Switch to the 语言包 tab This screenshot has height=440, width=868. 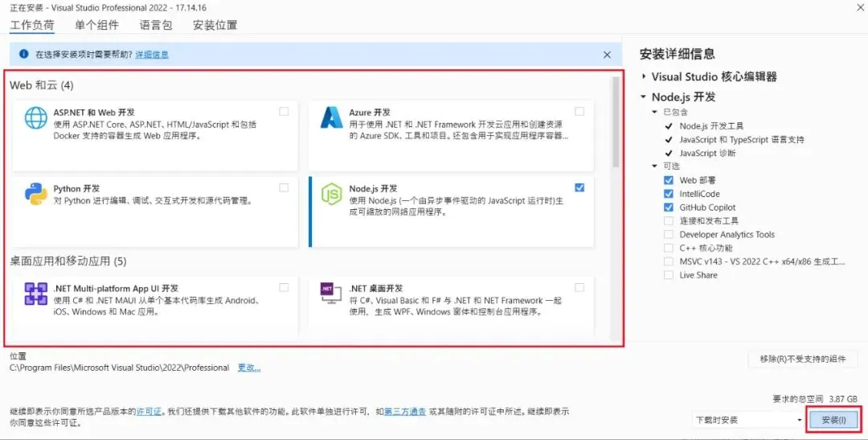(156, 25)
